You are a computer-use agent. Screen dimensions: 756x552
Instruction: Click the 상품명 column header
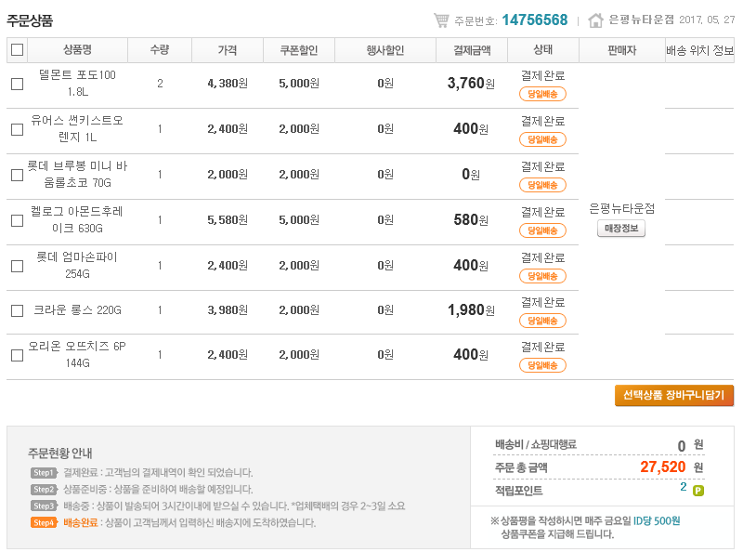(77, 50)
